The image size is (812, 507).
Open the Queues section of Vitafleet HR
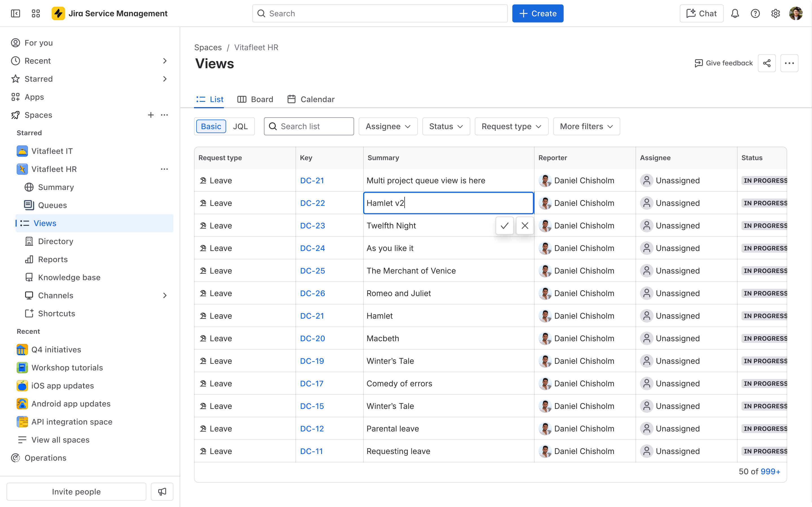52,205
